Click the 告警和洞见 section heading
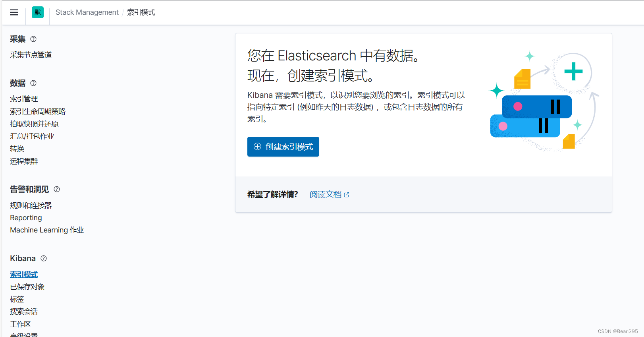Image resolution: width=644 pixels, height=337 pixels. 29,189
